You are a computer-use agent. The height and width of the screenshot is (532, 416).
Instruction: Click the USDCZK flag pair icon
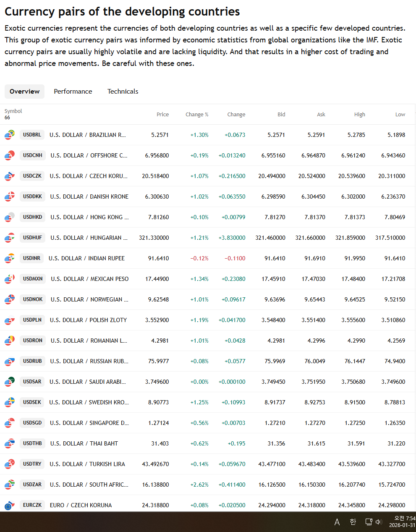pyautogui.click(x=10, y=176)
